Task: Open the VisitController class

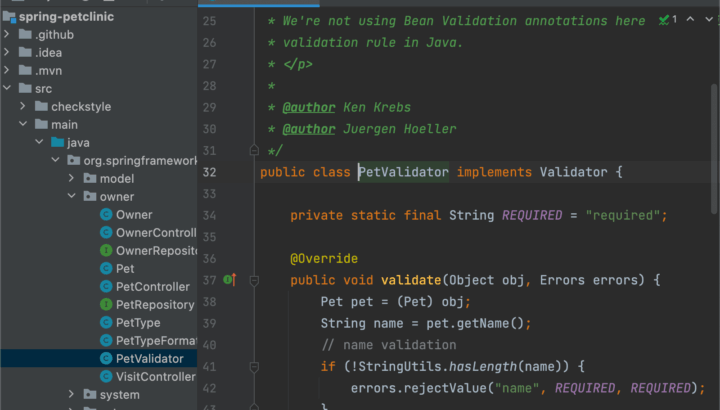Action: (x=156, y=376)
